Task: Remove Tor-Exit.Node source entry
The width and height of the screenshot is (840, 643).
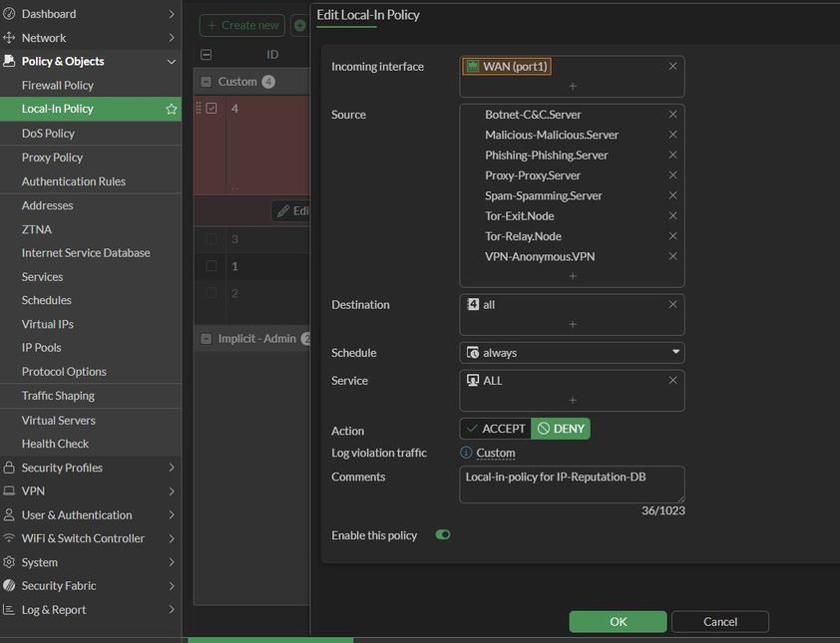Action: coord(672,216)
